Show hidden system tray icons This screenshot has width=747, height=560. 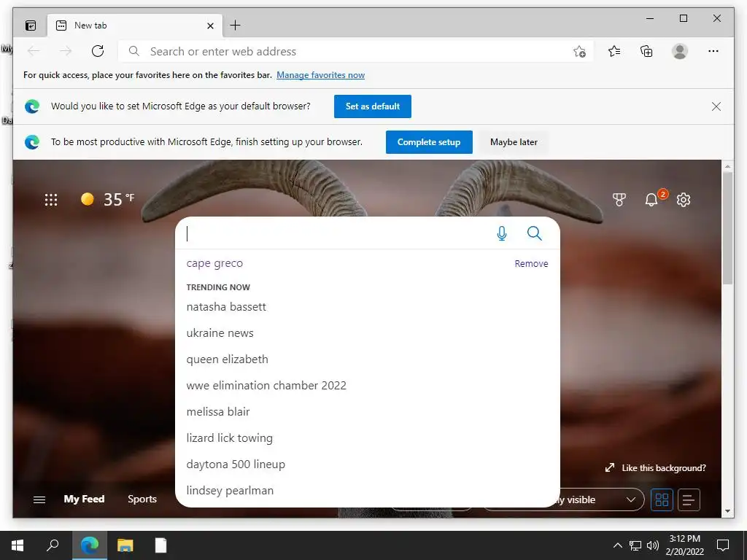coord(617,545)
